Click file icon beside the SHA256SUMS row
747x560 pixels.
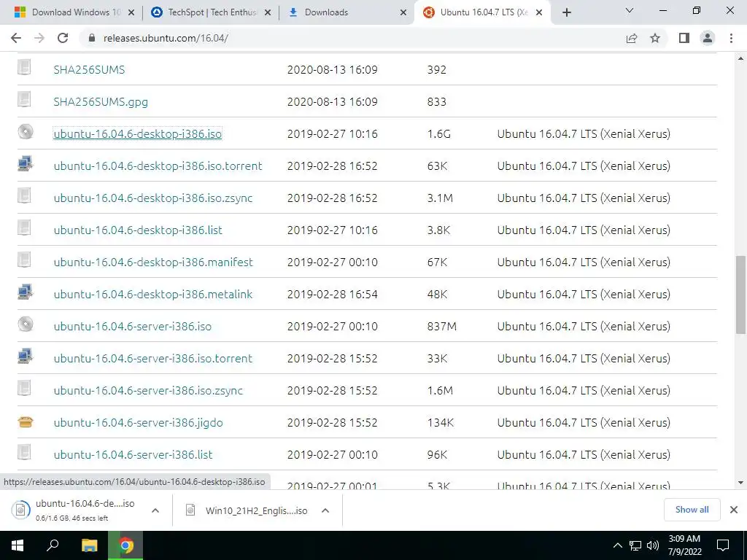click(x=24, y=67)
